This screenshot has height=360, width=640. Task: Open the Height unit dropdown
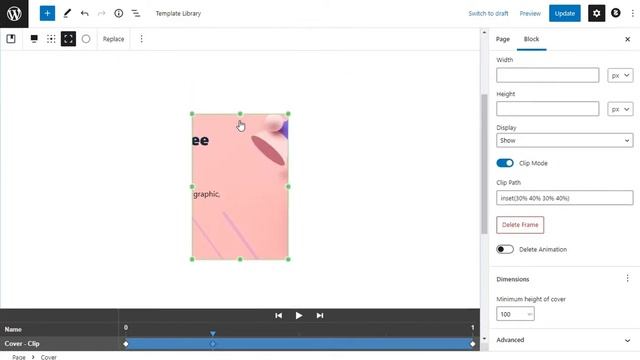(x=620, y=109)
